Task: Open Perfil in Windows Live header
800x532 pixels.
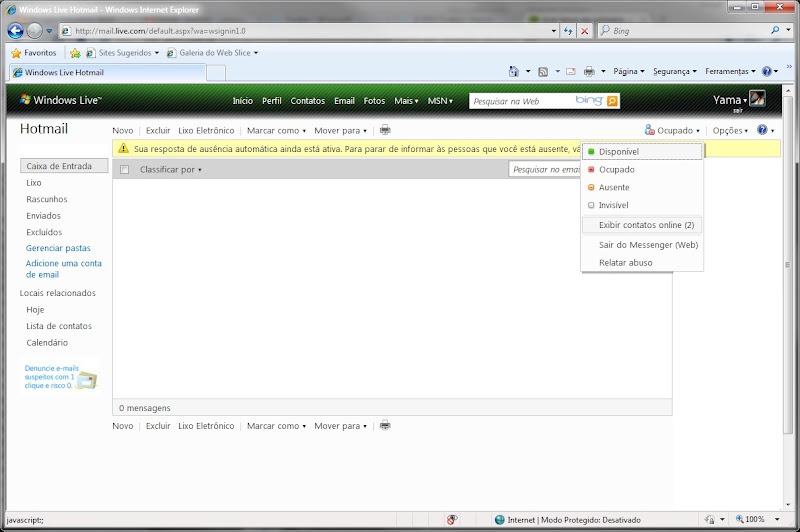Action: tap(271, 101)
